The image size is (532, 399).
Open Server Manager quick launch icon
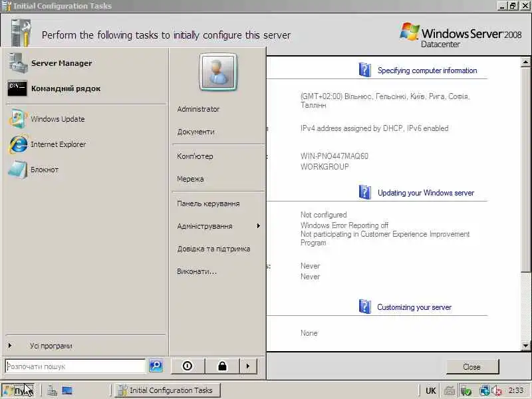coord(52,391)
